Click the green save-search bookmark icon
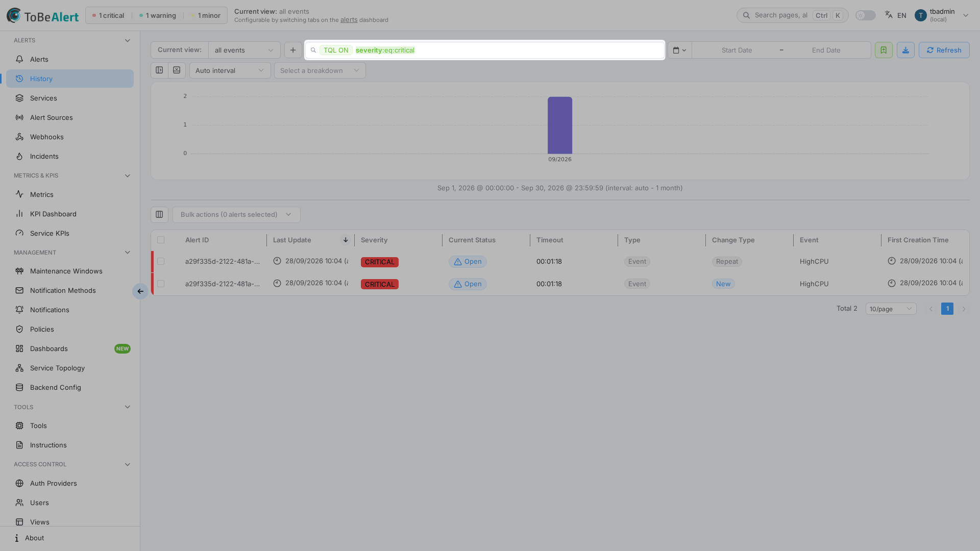The width and height of the screenshot is (980, 551). point(884,50)
